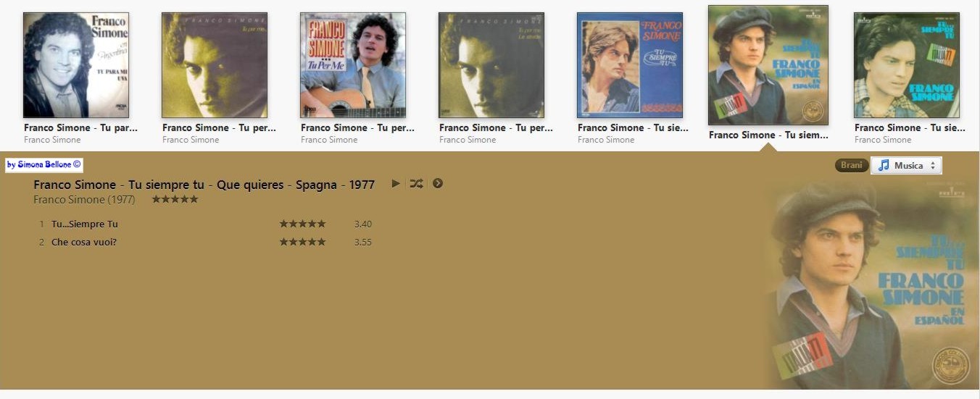Set star rating for Tu...Siempre Tu
Viewport: 980px width, 399px height.
[x=302, y=224]
